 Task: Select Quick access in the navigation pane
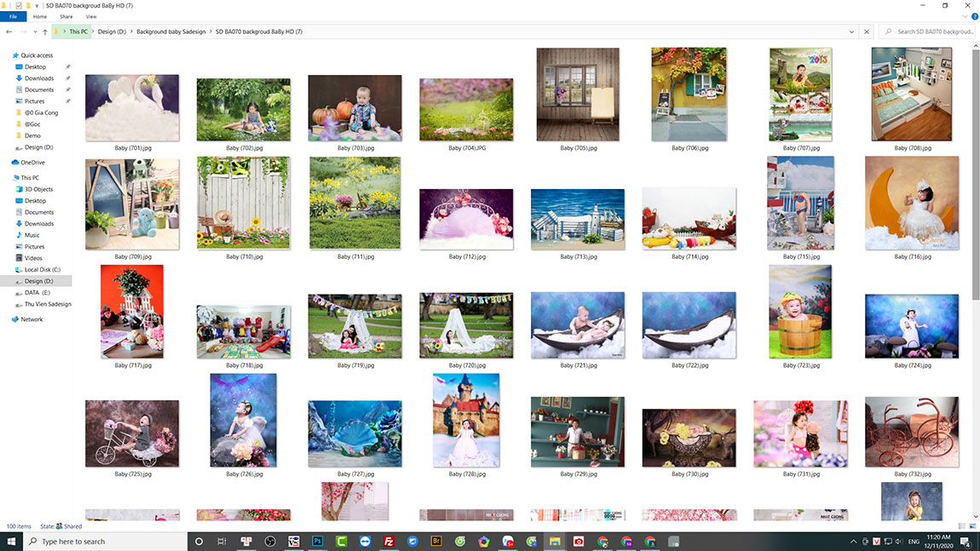click(x=37, y=55)
